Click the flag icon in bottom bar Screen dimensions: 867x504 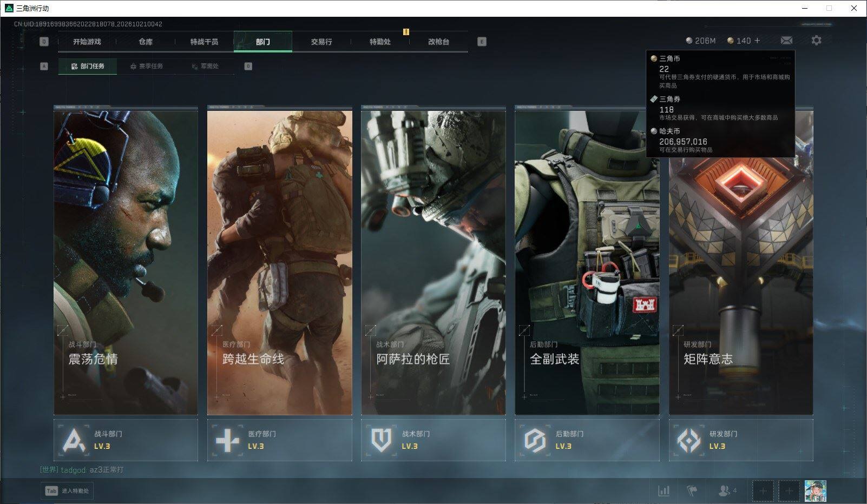[x=692, y=491]
